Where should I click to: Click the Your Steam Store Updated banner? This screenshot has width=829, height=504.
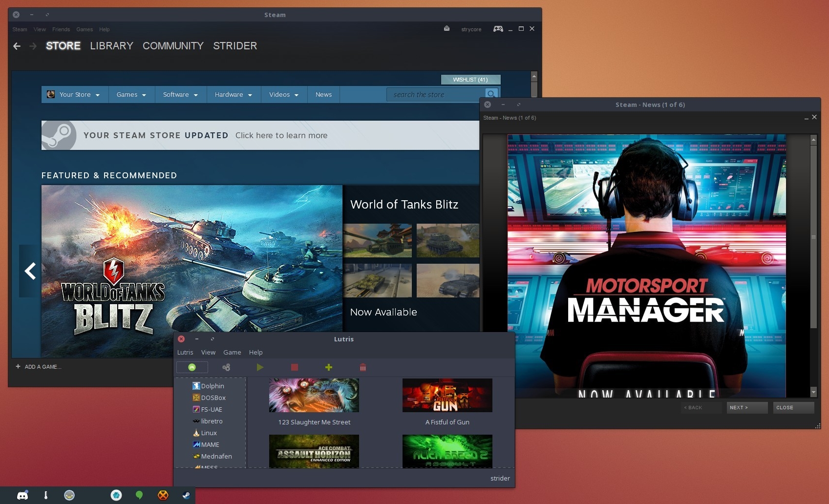click(260, 135)
